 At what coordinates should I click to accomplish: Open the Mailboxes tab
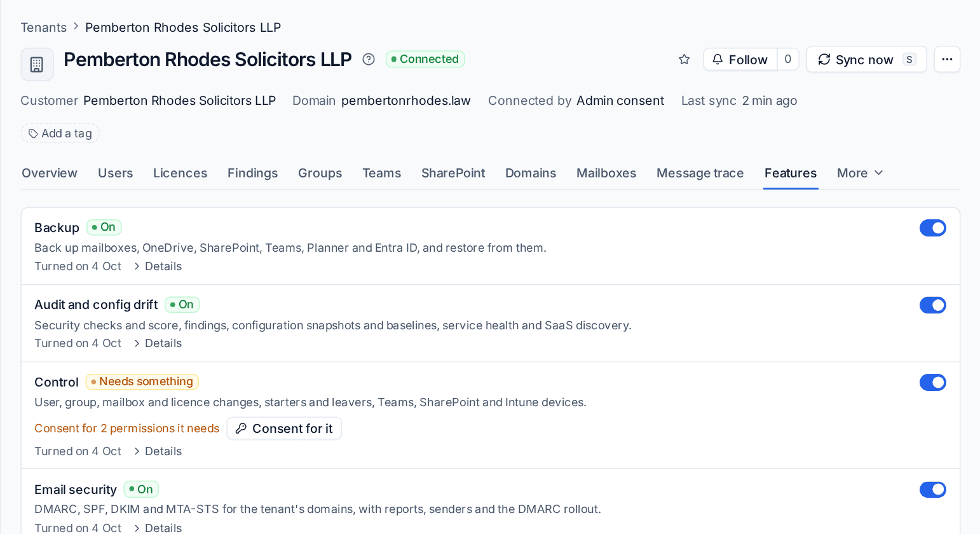click(x=606, y=173)
